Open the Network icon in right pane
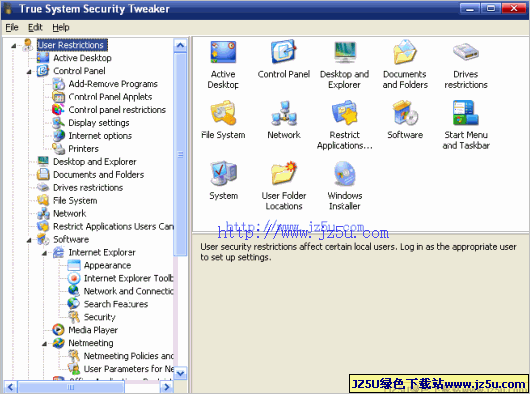 click(x=284, y=113)
